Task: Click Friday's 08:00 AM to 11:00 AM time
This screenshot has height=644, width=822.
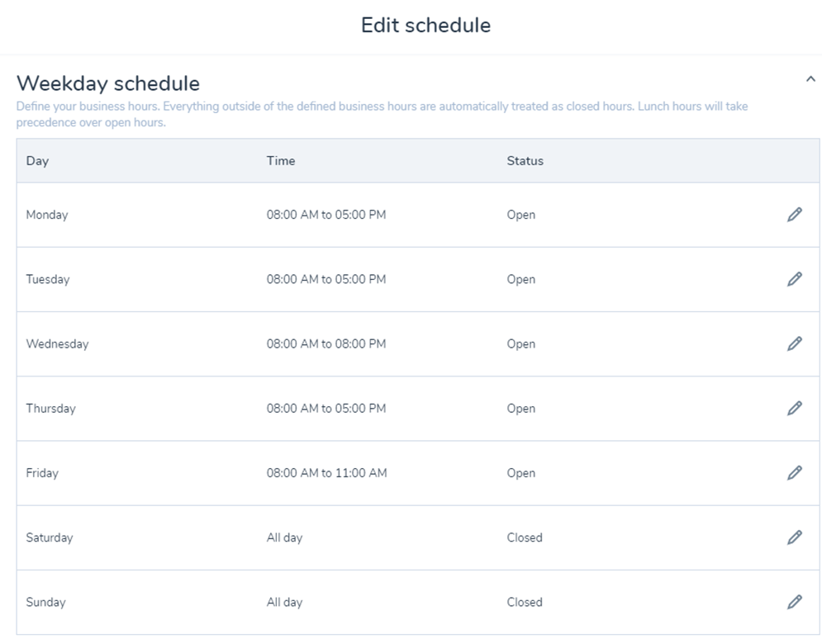Action: tap(326, 472)
